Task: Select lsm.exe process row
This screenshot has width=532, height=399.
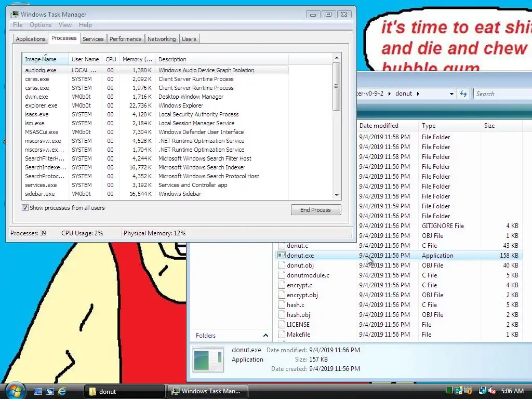Action: coord(155,123)
